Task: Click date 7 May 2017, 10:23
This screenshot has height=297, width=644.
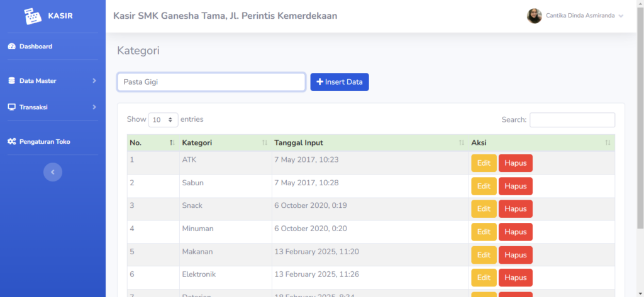Action: [x=306, y=159]
